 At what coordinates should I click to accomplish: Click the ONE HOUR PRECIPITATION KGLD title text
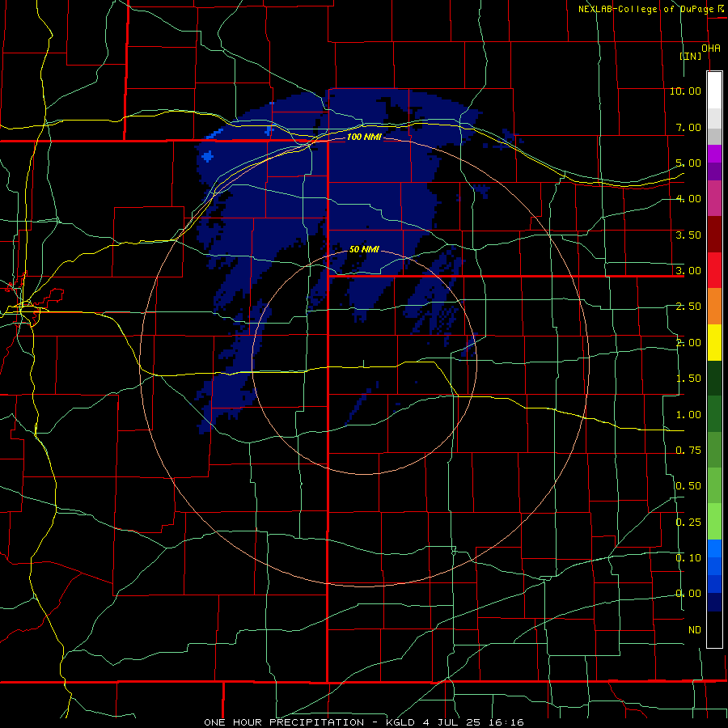tap(364, 722)
